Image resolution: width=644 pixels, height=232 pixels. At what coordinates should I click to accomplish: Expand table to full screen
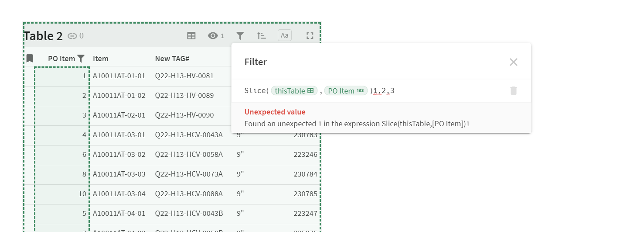310,36
